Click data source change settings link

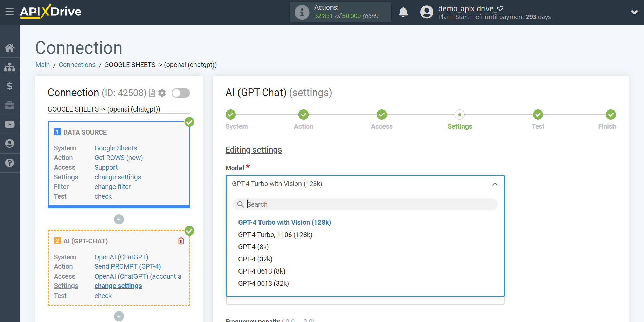click(118, 177)
